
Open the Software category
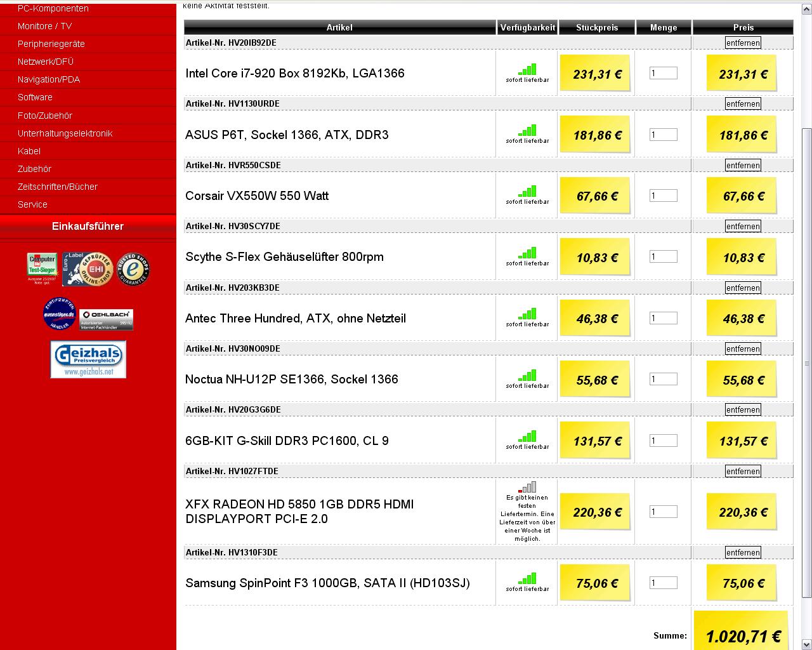(x=35, y=97)
